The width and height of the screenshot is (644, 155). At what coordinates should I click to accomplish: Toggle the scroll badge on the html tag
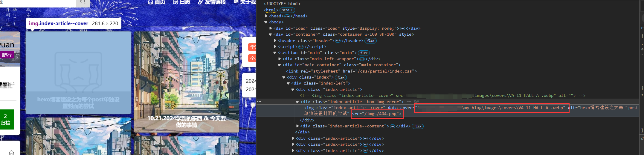[287, 10]
